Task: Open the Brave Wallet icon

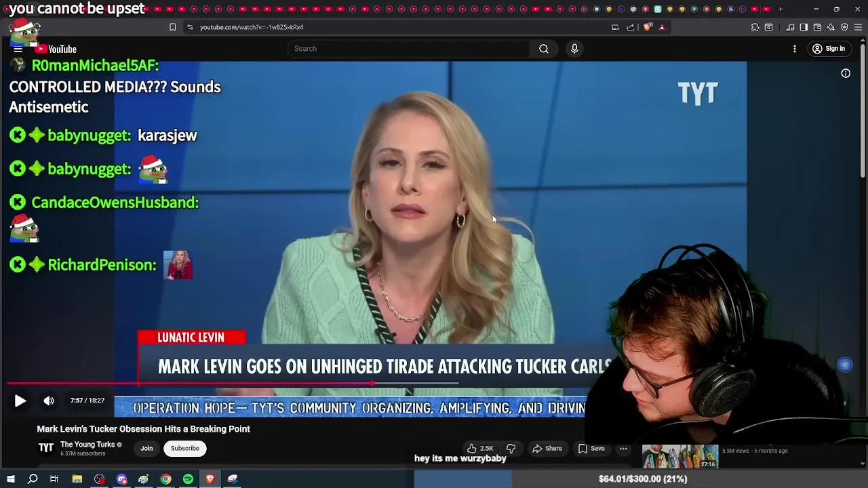Action: [817, 27]
